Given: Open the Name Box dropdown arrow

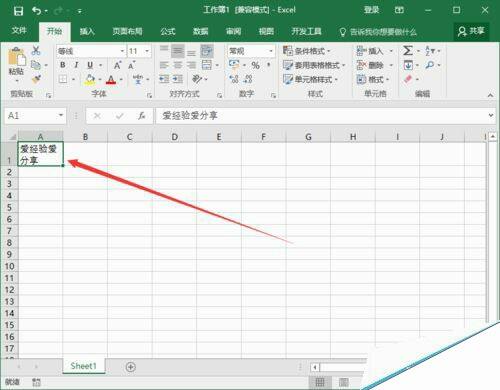Looking at the screenshot, I should pyautogui.click(x=61, y=115).
